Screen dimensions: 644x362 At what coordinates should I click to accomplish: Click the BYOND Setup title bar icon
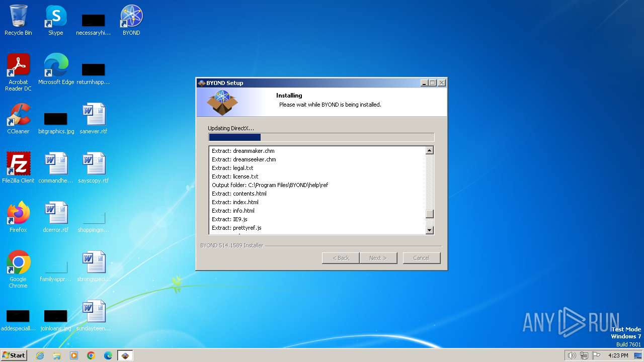click(x=201, y=83)
